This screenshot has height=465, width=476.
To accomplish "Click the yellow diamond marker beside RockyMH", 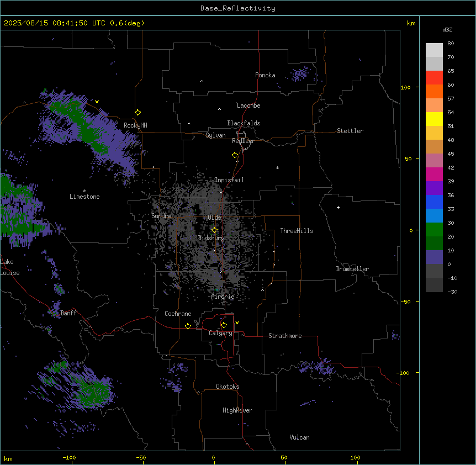I will (138, 113).
